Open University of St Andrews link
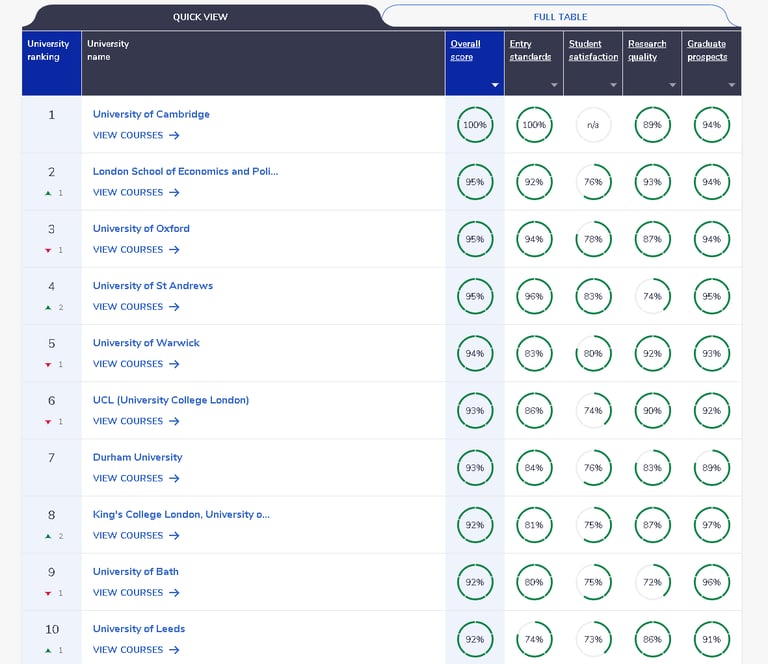The image size is (768, 664). [x=153, y=285]
